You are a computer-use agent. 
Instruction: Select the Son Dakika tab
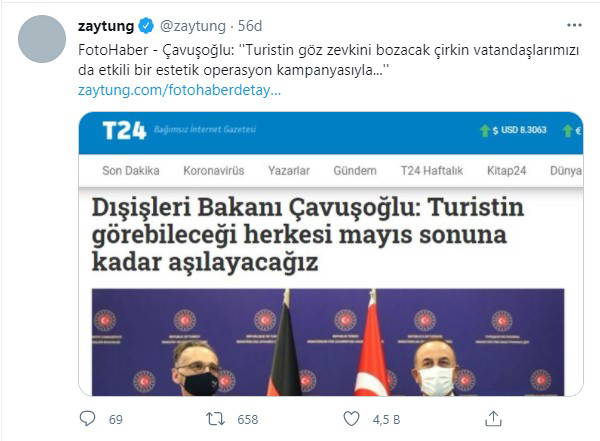(x=131, y=170)
